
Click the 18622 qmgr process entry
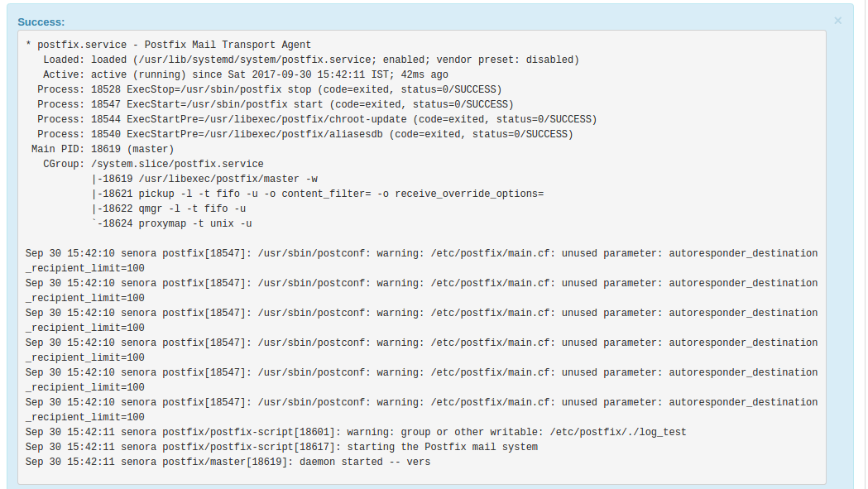click(x=168, y=209)
